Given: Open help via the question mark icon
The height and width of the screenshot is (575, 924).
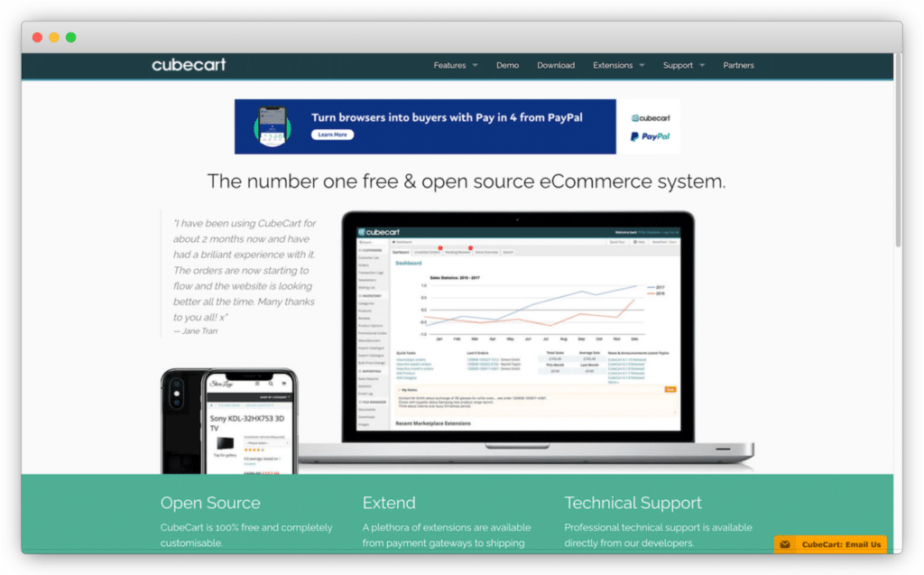Looking at the screenshot, I should [x=635, y=242].
